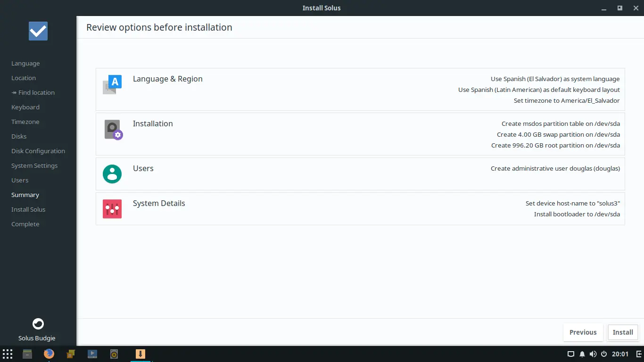The height and width of the screenshot is (362, 644).
Task: Click the Language & Region summary icon
Action: [112, 84]
